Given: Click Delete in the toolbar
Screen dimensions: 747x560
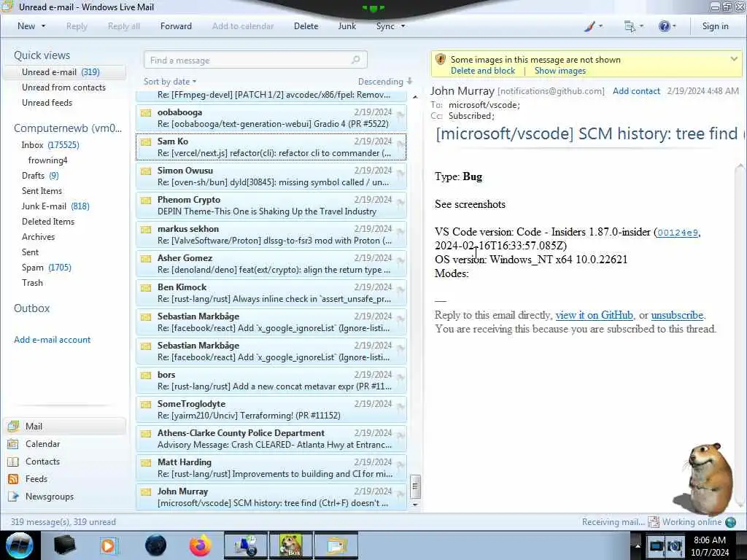Looking at the screenshot, I should [x=306, y=26].
